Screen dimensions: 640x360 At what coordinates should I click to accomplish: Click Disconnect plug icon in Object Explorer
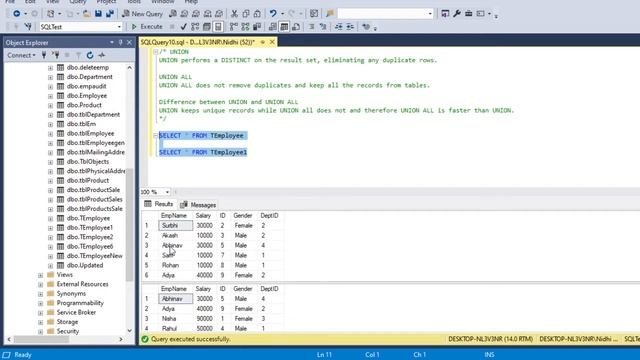56,55
